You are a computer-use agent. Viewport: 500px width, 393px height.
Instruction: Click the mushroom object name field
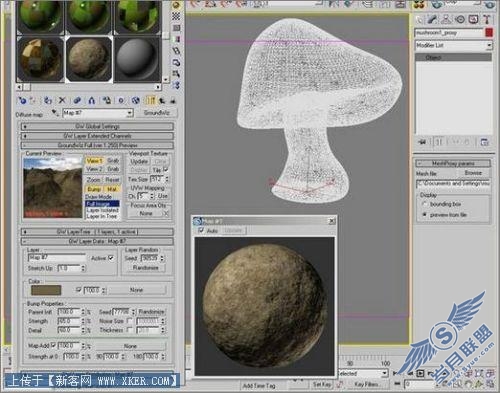(449, 33)
